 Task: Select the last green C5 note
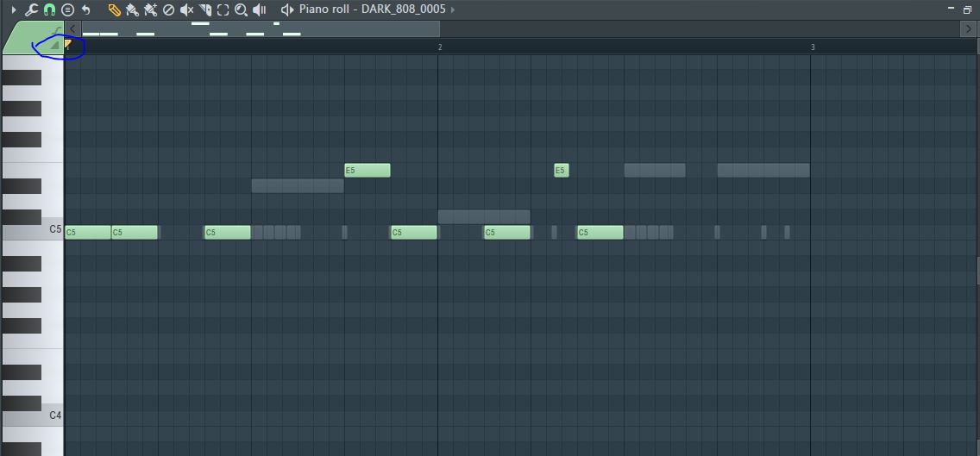click(600, 233)
